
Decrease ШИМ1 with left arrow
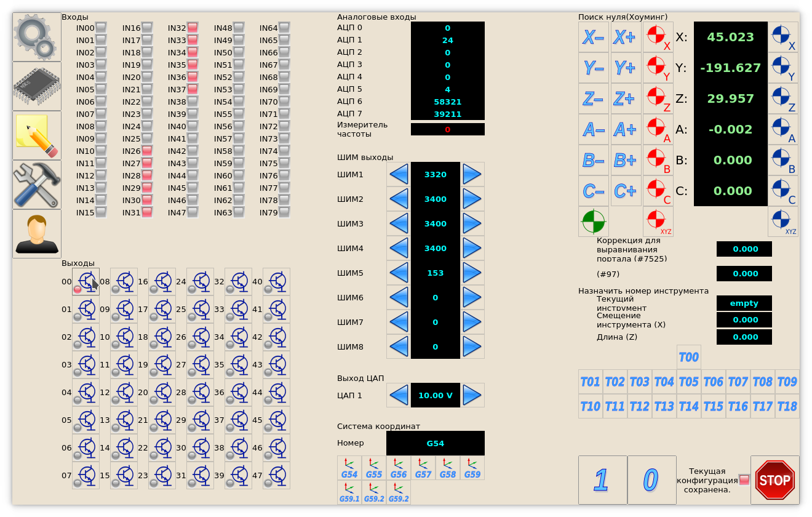click(399, 174)
